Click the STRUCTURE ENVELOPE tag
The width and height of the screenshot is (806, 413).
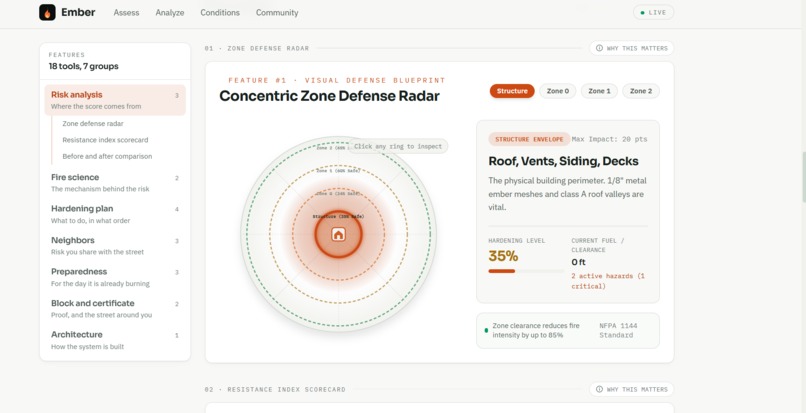(529, 139)
